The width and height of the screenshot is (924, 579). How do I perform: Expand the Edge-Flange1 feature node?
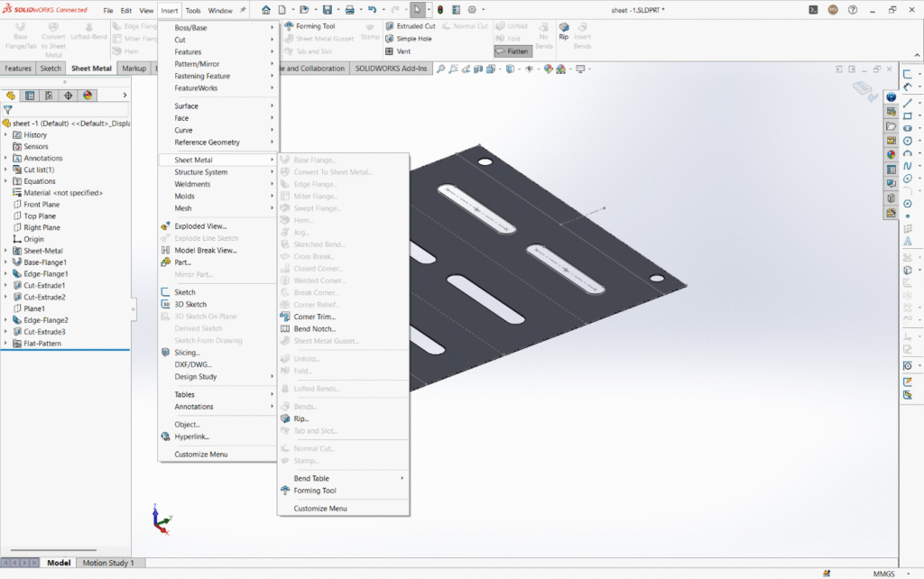[x=6, y=273]
